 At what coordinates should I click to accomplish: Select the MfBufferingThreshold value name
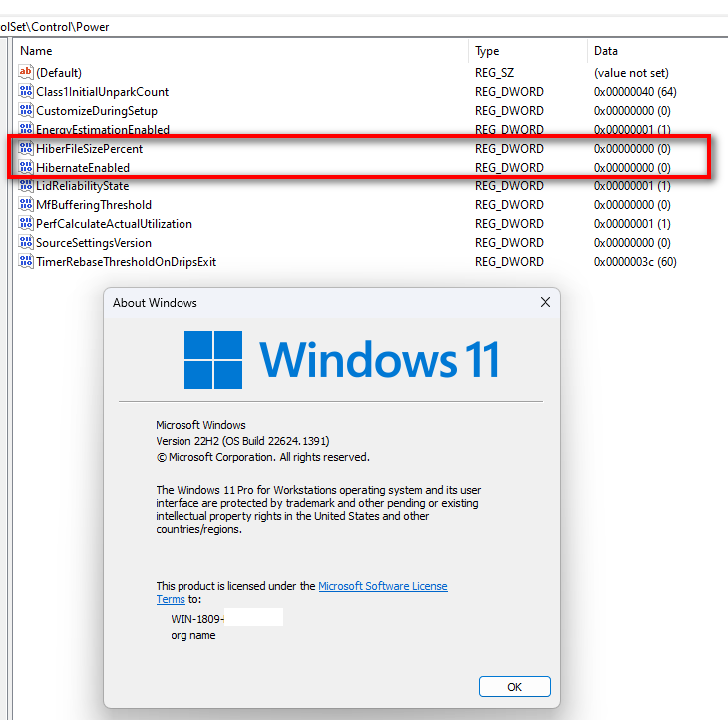[x=94, y=205]
